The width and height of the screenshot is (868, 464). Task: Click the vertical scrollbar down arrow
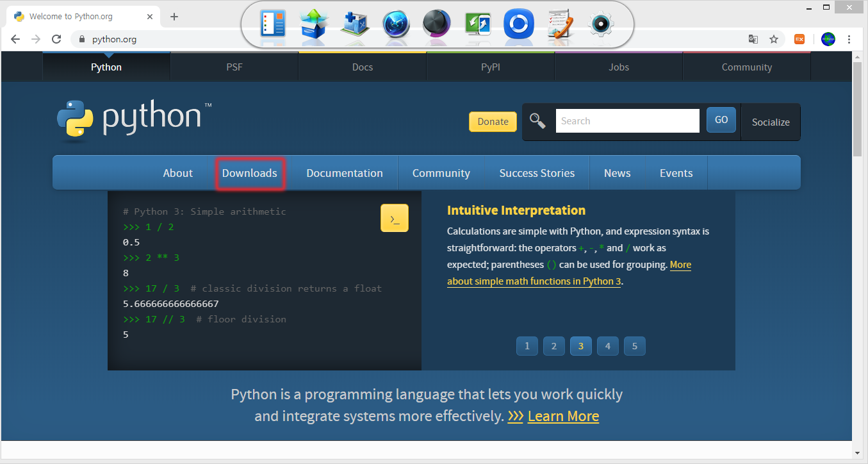pos(857,452)
